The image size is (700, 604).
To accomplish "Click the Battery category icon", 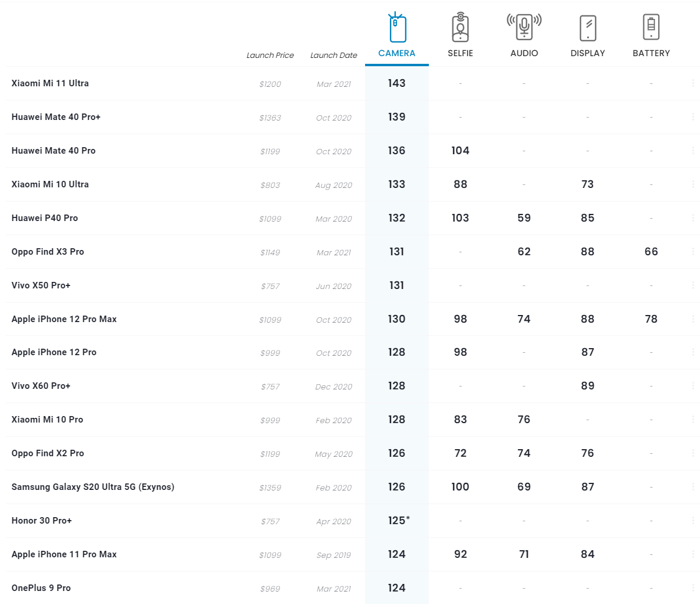I will pyautogui.click(x=651, y=27).
